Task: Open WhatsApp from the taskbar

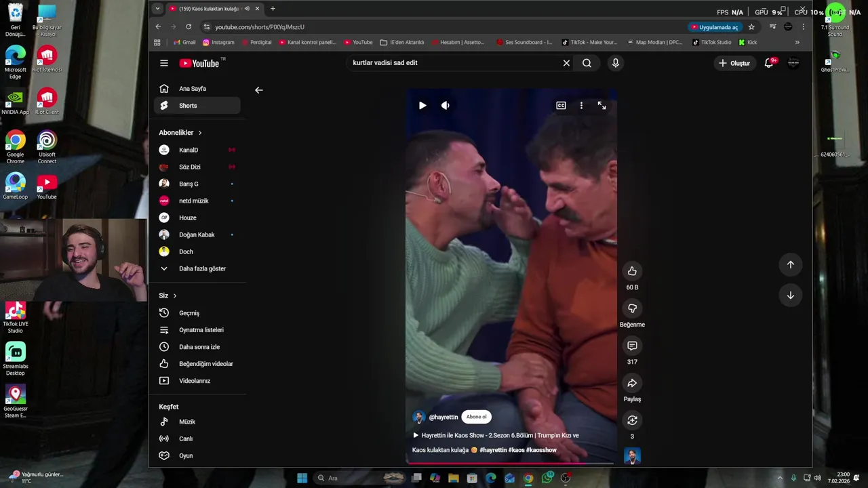Action: pyautogui.click(x=547, y=478)
